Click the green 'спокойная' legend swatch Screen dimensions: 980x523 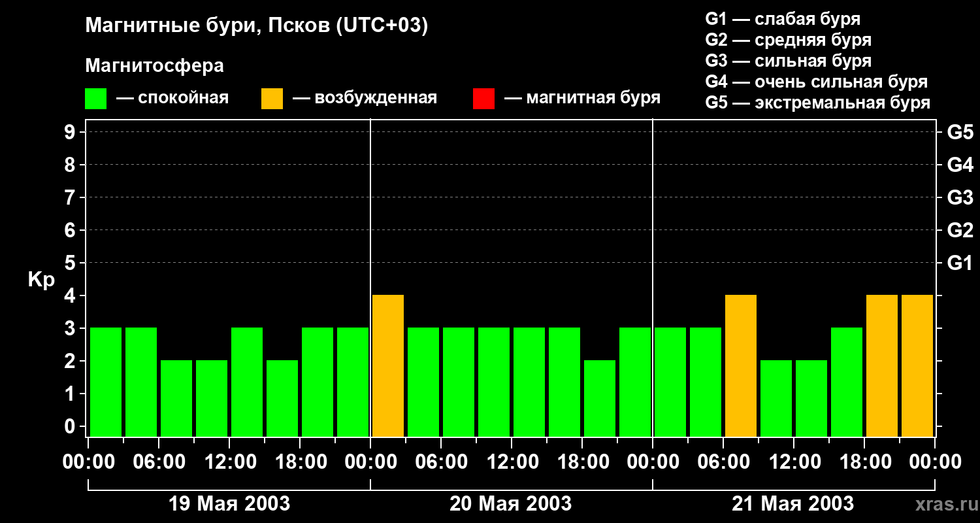95,99
